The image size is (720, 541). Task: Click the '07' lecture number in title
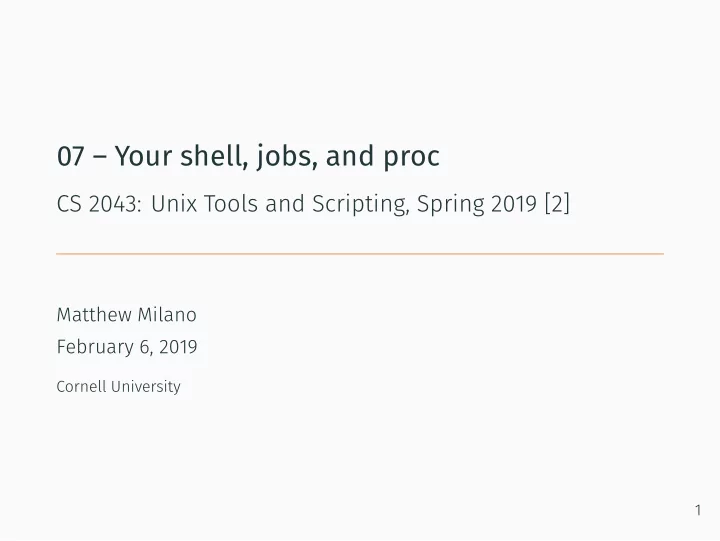(x=71, y=156)
